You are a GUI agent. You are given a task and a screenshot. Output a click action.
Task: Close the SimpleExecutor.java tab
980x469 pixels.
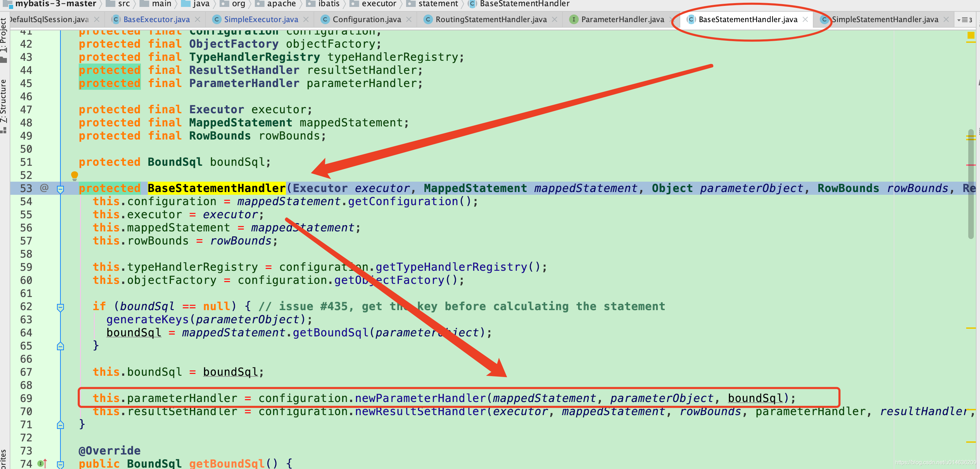(x=306, y=19)
